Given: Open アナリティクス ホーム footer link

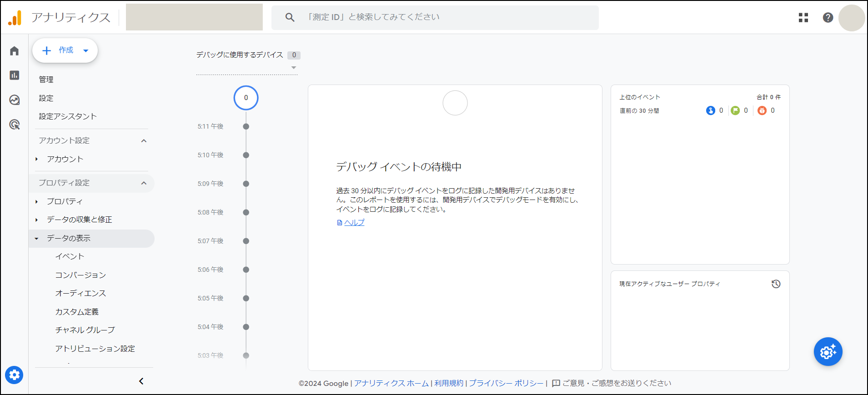Looking at the screenshot, I should pos(391,383).
